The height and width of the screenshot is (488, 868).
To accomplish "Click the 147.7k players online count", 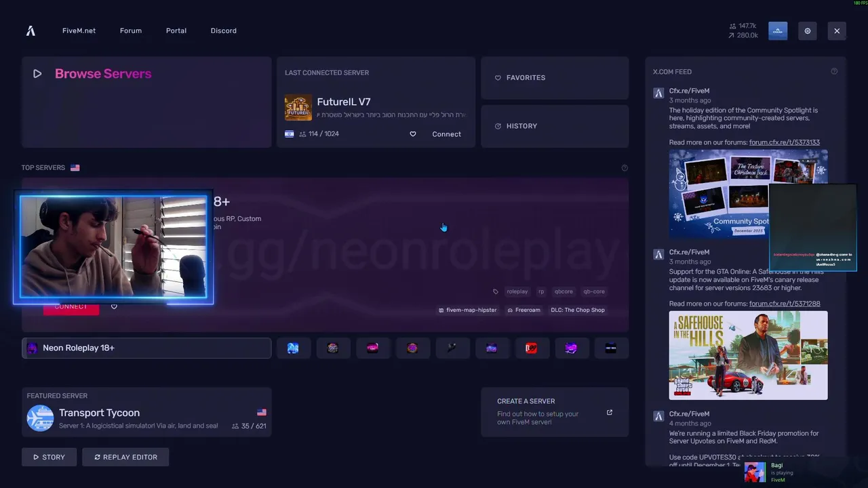I will pos(743,26).
